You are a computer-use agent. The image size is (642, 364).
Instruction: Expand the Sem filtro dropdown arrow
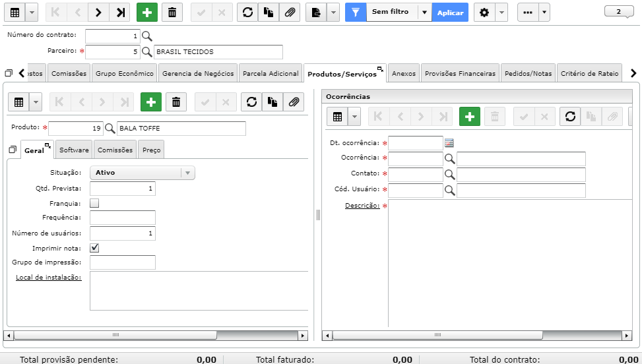(x=424, y=13)
